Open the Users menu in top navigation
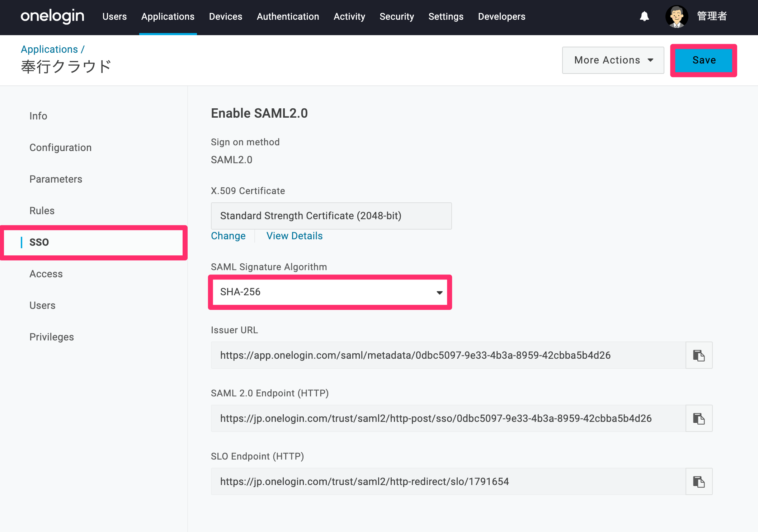This screenshot has height=532, width=758. [114, 17]
